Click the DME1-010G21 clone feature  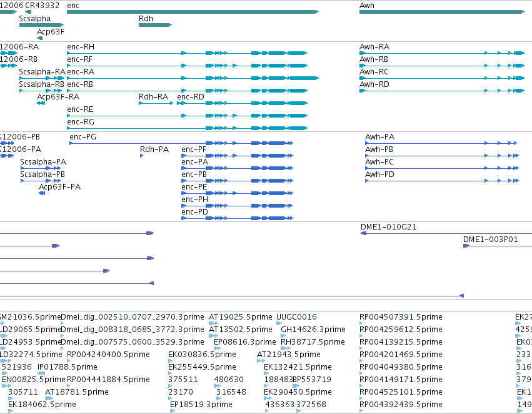point(446,233)
